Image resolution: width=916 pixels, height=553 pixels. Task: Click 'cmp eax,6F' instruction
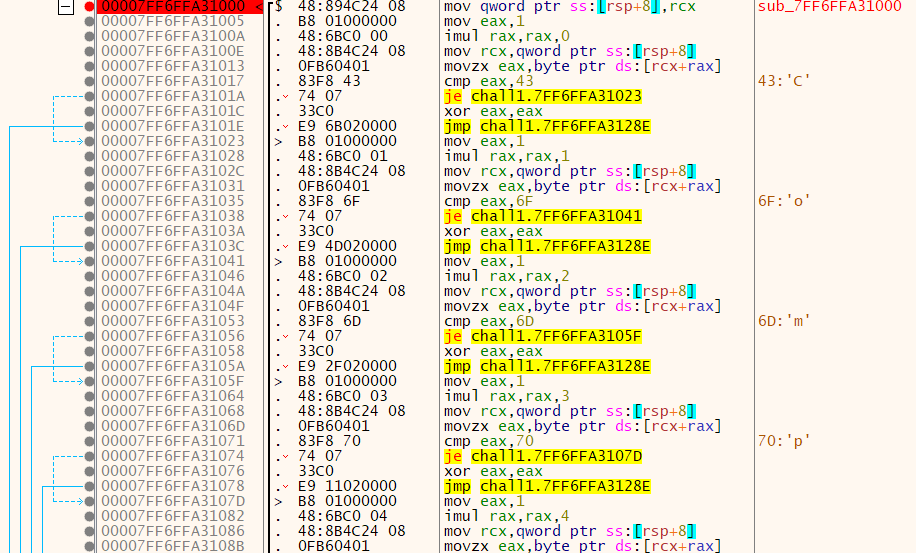[x=488, y=201]
